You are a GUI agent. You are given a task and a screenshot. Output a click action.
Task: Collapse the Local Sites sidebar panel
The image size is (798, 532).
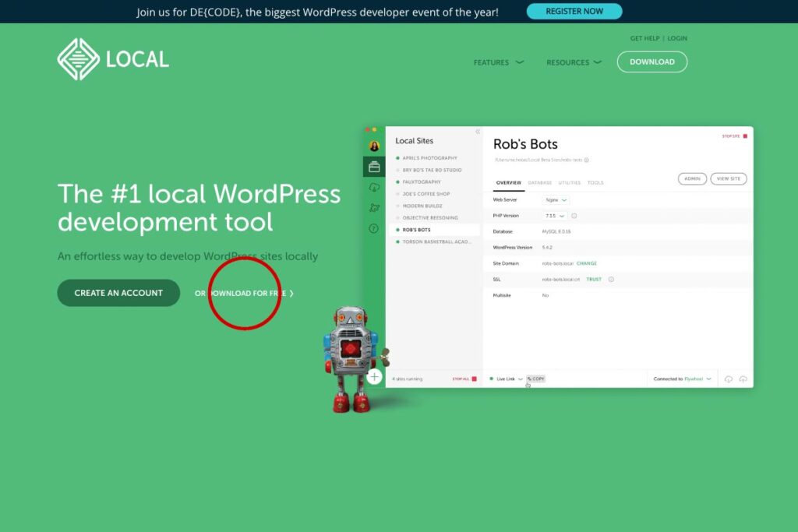click(x=478, y=132)
